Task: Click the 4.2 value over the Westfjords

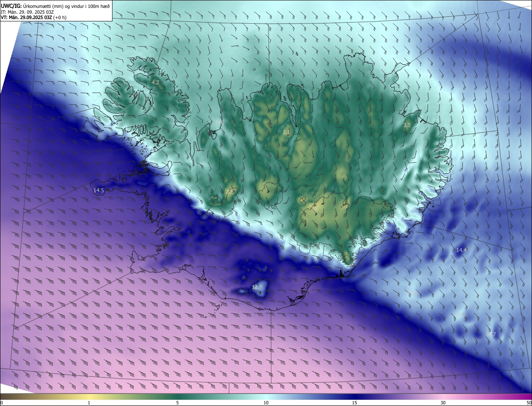Action: click(155, 83)
